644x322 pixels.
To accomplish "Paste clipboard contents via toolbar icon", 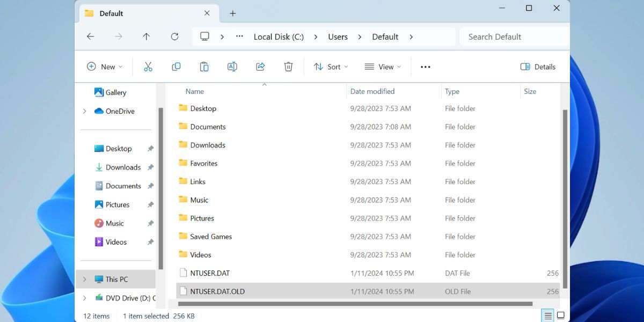I will click(204, 66).
